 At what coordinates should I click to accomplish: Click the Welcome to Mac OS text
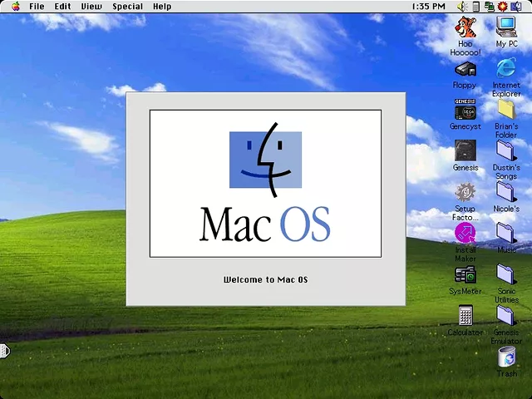265,280
